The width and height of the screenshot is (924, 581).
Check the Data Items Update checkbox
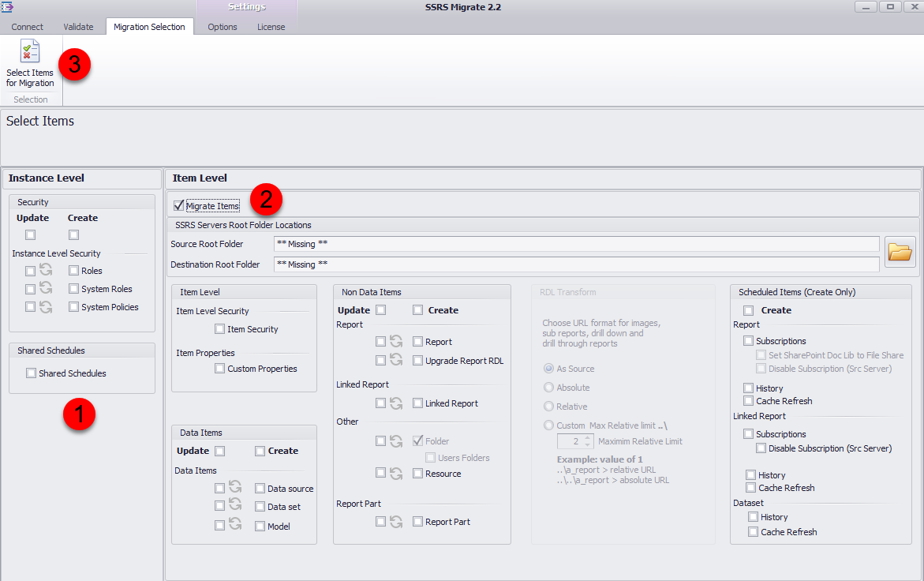pyautogui.click(x=220, y=451)
